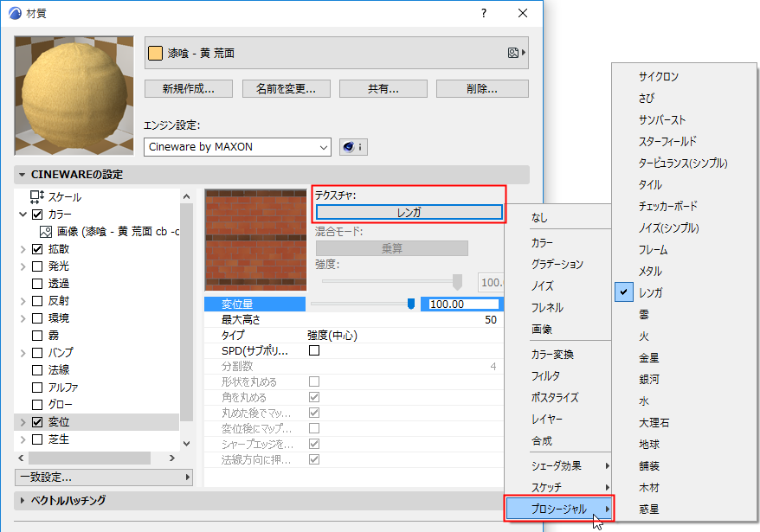Screen dimensions: 760x532
Task: Click the 名前を変更... button
Action: click(x=286, y=89)
